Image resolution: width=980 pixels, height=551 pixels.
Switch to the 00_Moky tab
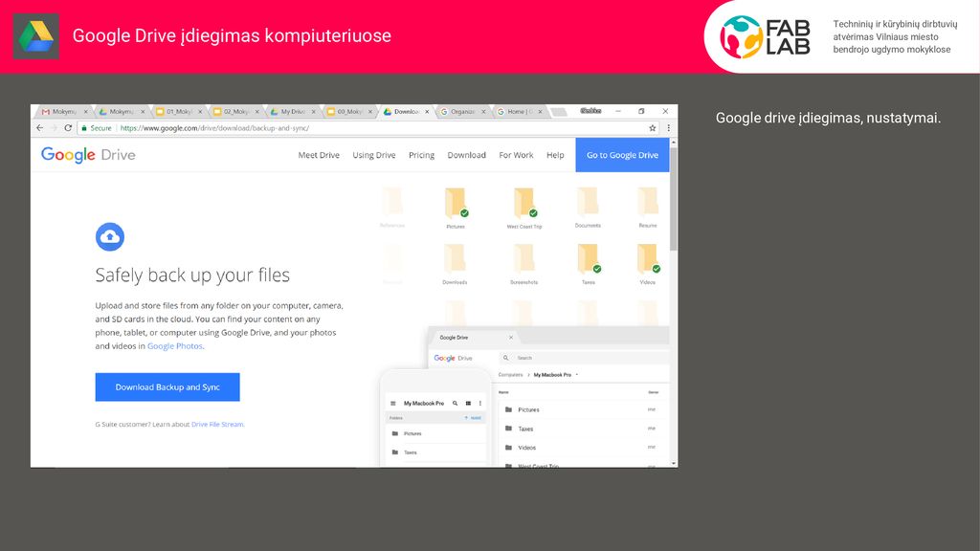coord(348,112)
